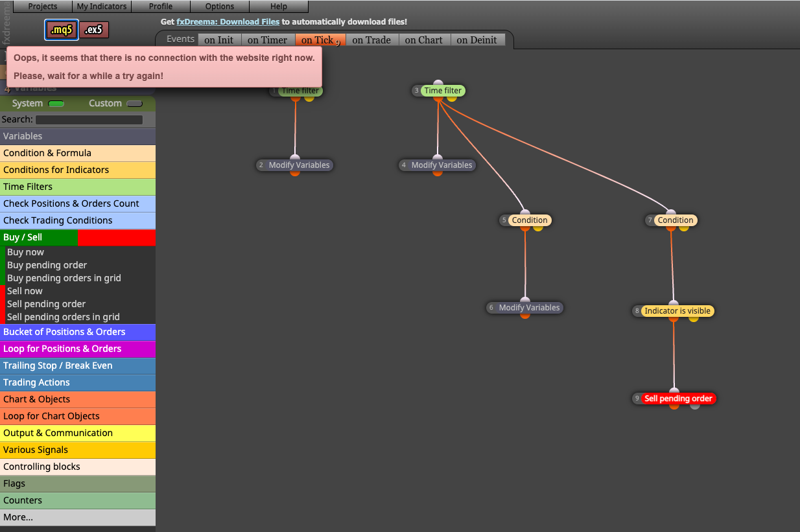Expand the Condition & Formula category
800x532 pixels.
point(78,153)
